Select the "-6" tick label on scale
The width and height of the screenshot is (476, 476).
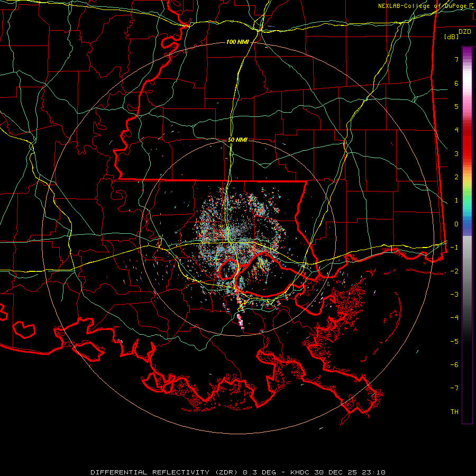tap(454, 365)
